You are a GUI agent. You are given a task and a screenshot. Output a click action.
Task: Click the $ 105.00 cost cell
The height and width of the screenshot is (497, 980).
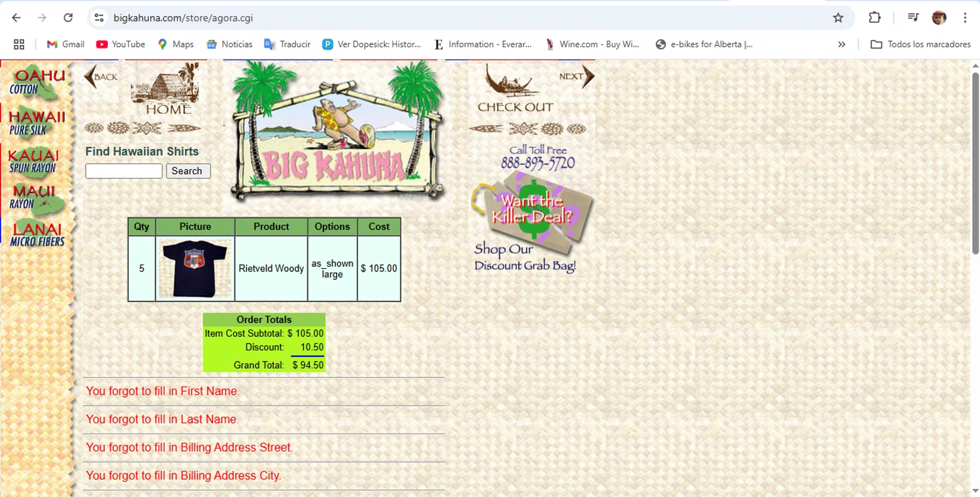pyautogui.click(x=379, y=269)
